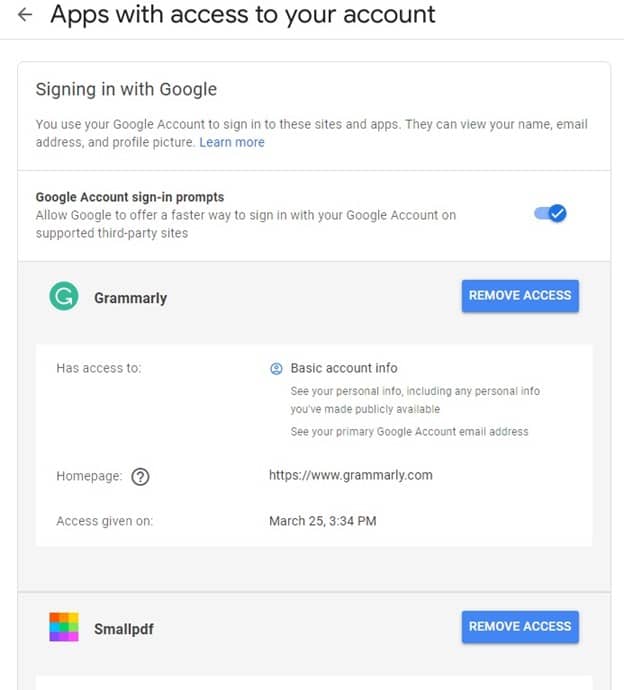This screenshot has height=690, width=624.
Task: Open the Learn more link
Action: [x=232, y=142]
